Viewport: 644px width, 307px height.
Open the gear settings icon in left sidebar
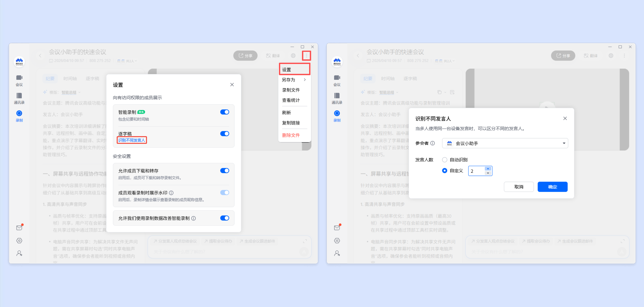(x=19, y=241)
